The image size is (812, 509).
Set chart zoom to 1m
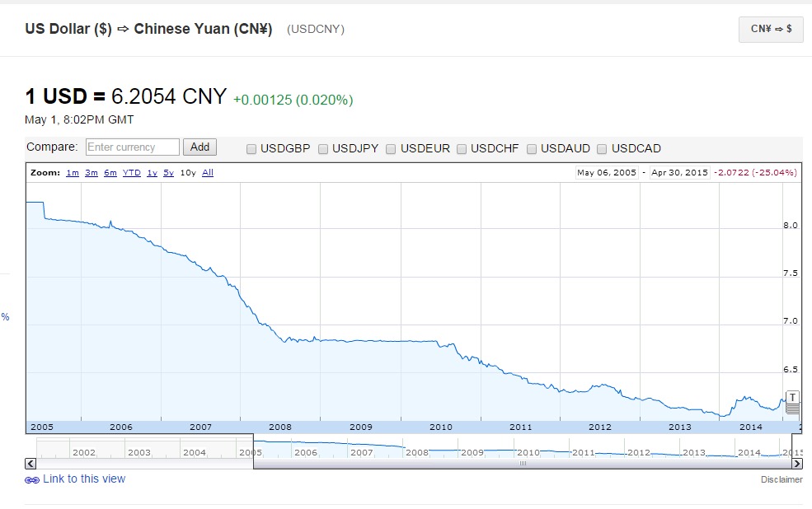[x=73, y=173]
